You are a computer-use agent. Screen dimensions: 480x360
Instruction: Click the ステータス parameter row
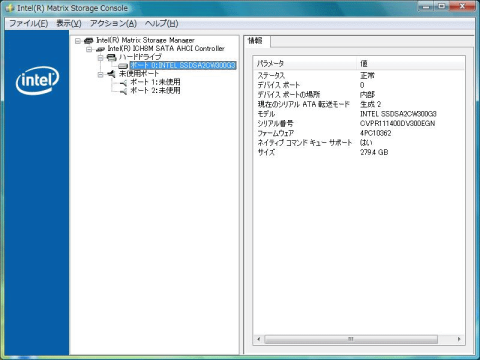click(x=359, y=76)
